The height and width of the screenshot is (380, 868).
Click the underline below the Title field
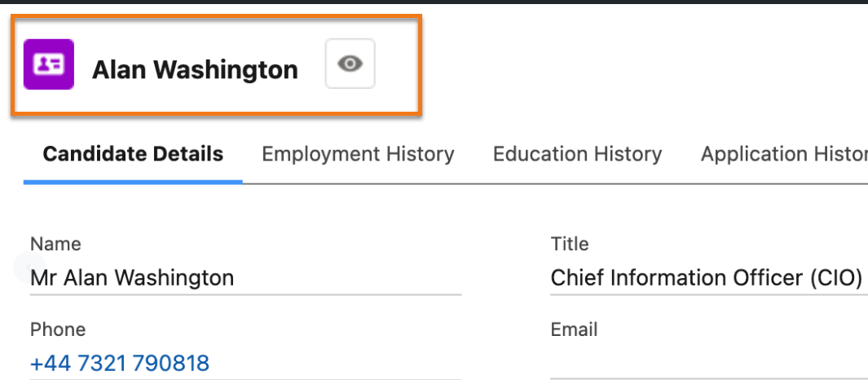click(708, 294)
